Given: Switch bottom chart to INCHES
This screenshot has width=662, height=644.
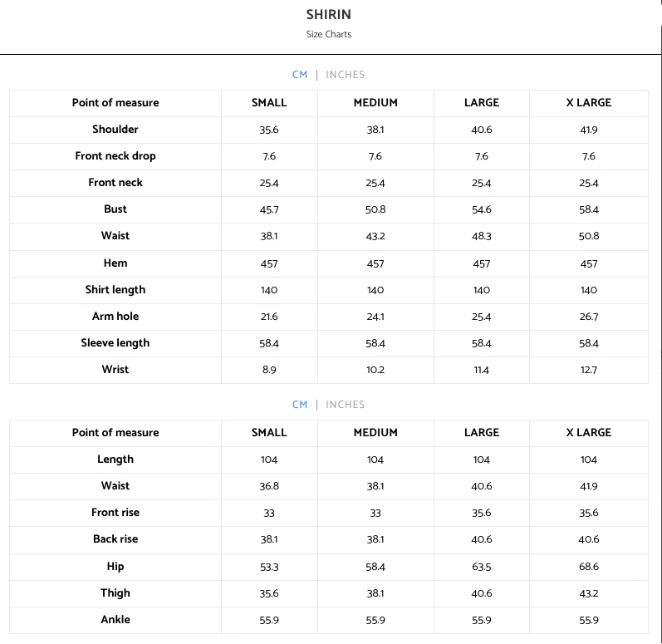Looking at the screenshot, I should click(345, 405).
